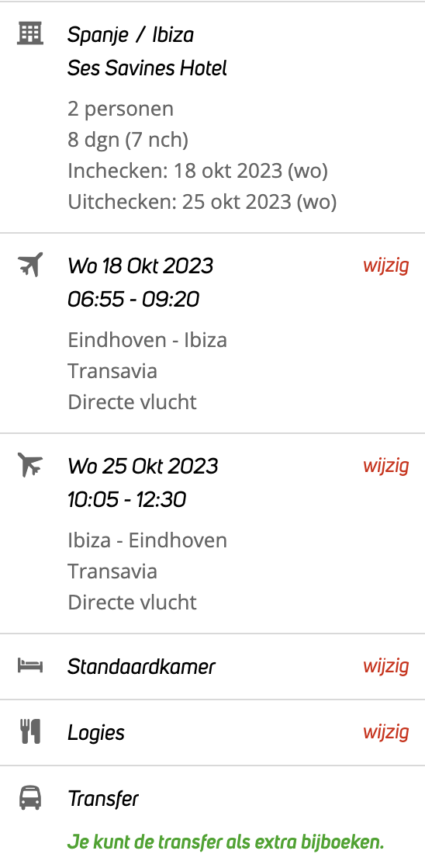Click the Wo 25 Okt 2023 date
Viewport: 425px width, 868px height.
click(x=143, y=466)
